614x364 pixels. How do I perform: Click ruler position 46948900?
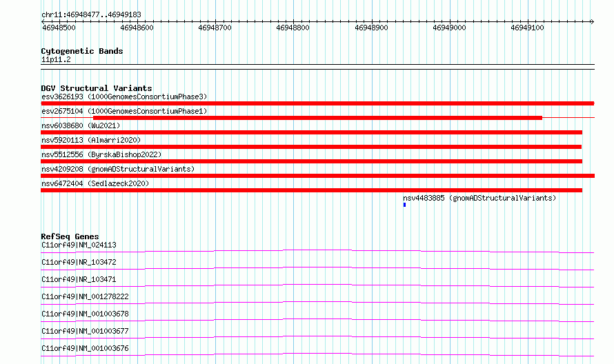[x=371, y=28]
